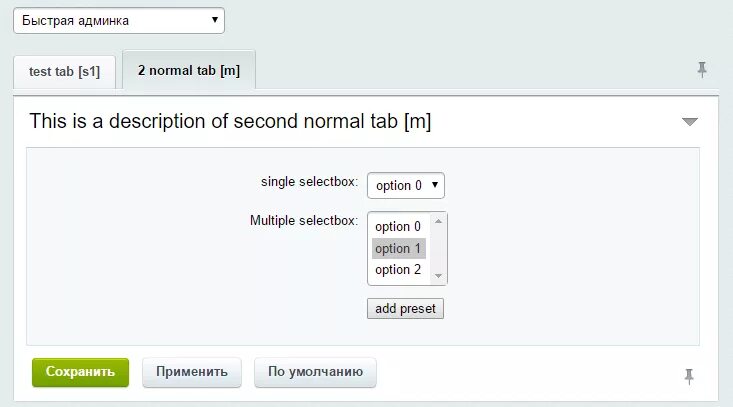Click the pin icon in the tab bar
733x407 pixels.
702,69
